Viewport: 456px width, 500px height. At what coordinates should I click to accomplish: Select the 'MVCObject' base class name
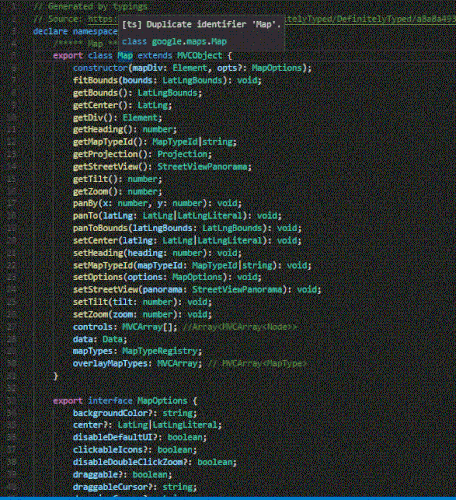200,55
